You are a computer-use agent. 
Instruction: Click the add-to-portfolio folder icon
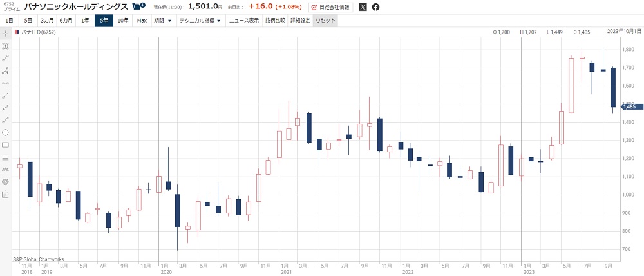pos(138,7)
